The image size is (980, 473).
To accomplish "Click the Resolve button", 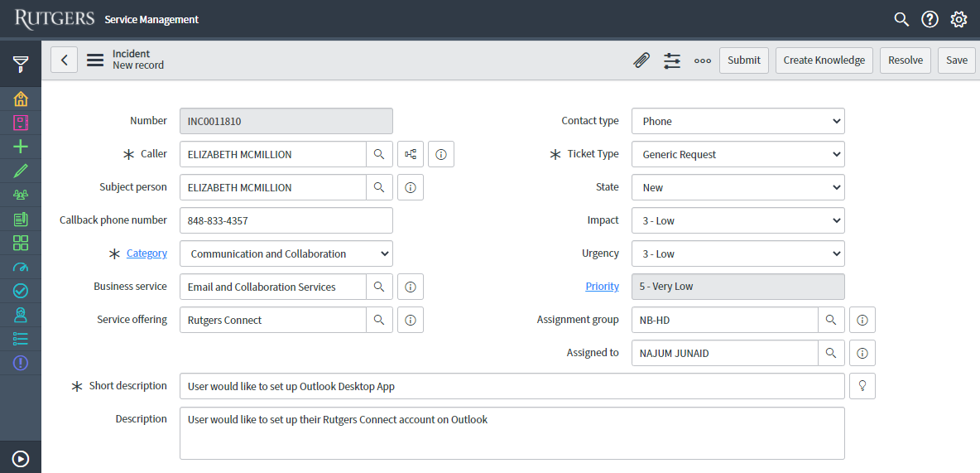I will coord(906,60).
